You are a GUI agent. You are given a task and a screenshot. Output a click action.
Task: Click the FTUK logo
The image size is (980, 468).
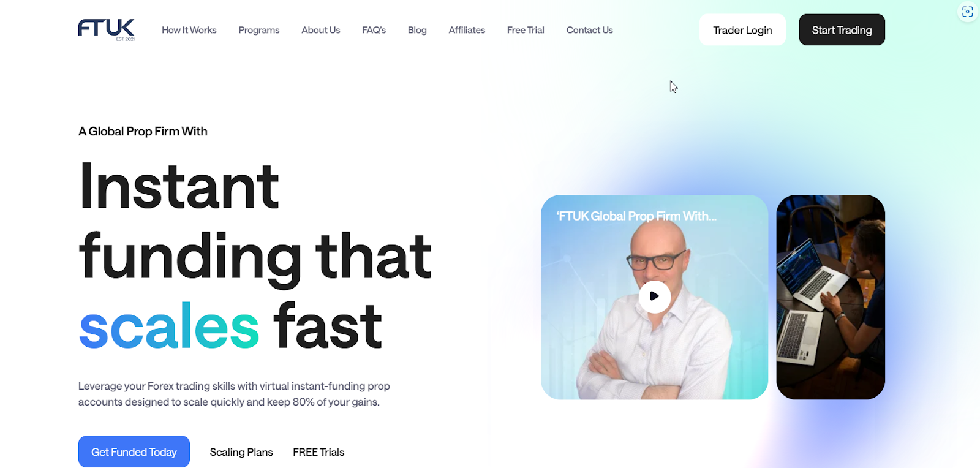(x=107, y=29)
